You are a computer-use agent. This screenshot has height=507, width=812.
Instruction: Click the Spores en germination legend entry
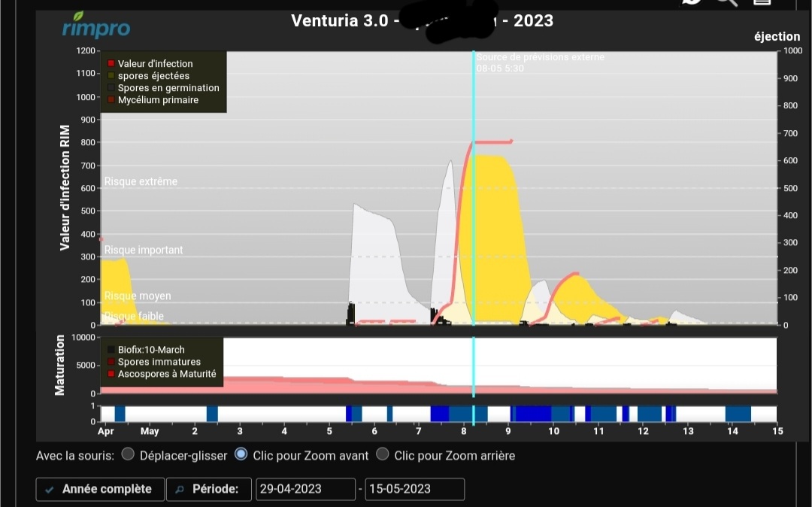164,88
